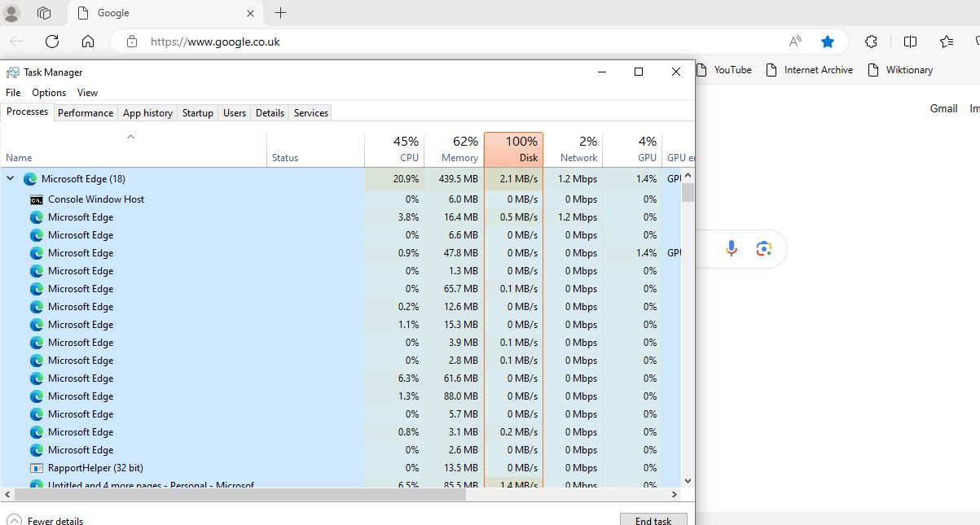Open Read aloud in the address bar
The image size is (980, 525).
point(795,42)
